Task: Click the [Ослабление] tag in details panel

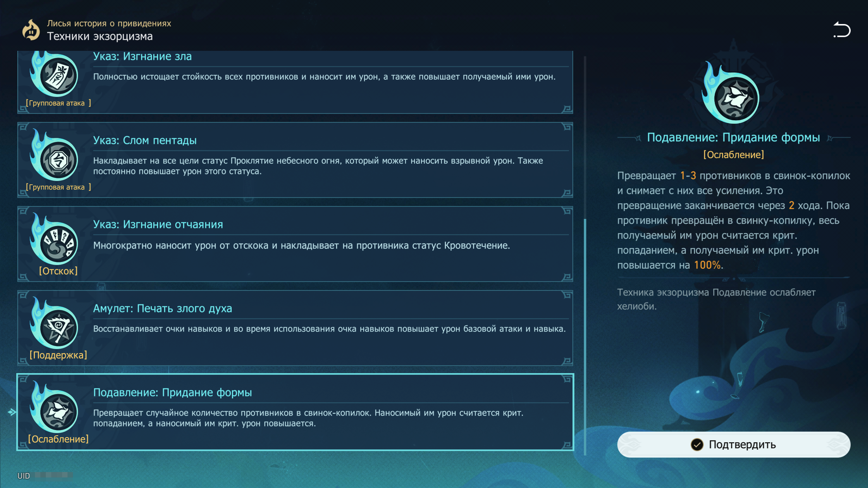Action: pyautogui.click(x=734, y=155)
